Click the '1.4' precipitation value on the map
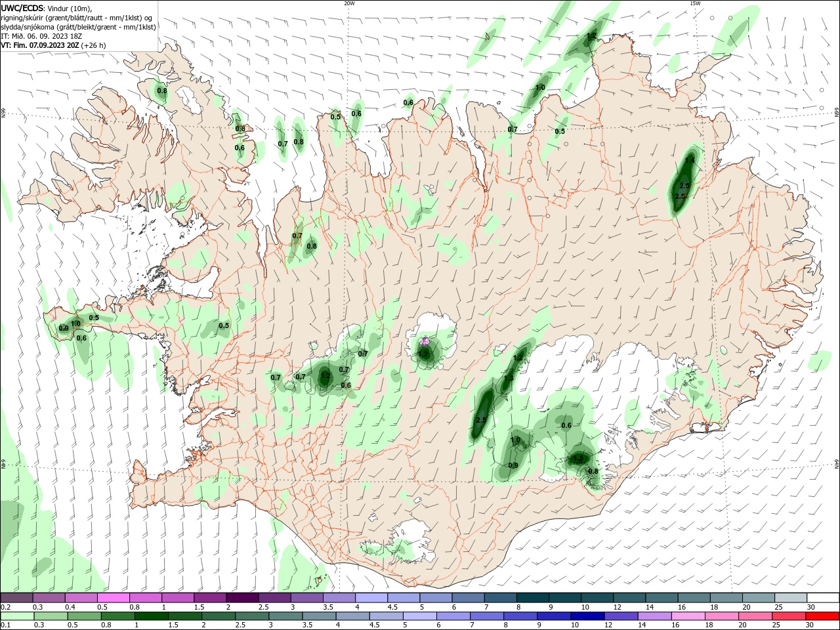840x630 pixels. (x=690, y=160)
